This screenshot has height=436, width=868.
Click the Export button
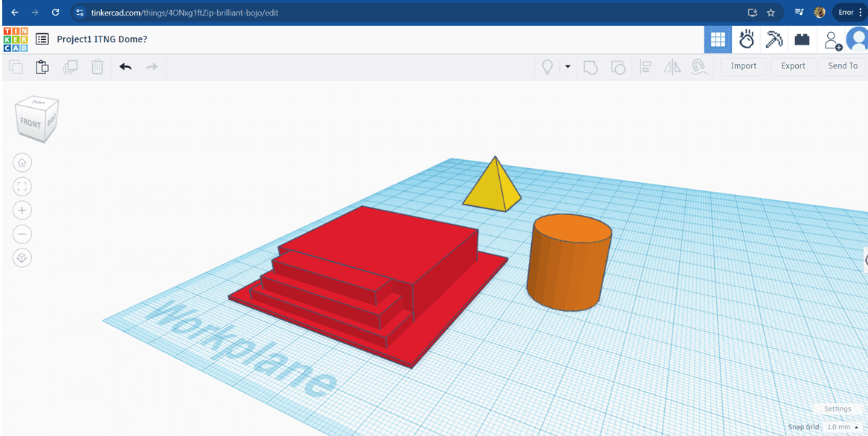point(793,66)
